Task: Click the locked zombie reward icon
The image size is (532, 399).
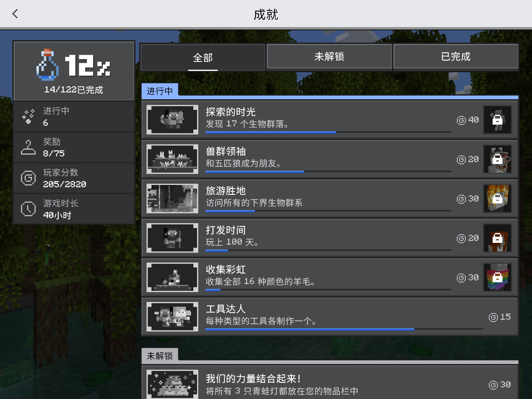Action: coord(497,120)
